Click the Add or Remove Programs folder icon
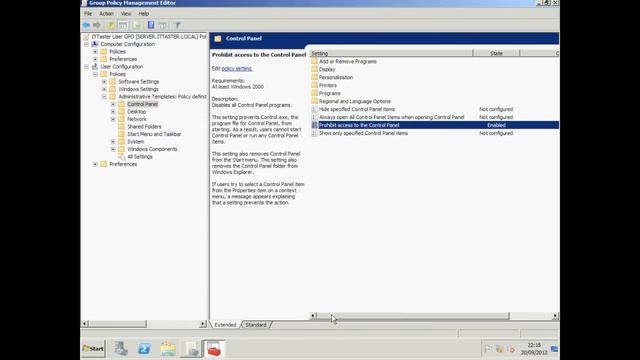 [314, 61]
